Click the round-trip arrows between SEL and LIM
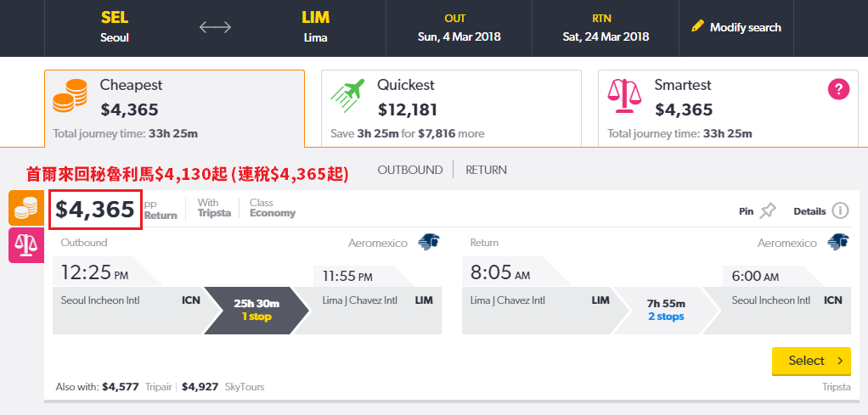Screen dimensions: 868x415 tap(216, 27)
